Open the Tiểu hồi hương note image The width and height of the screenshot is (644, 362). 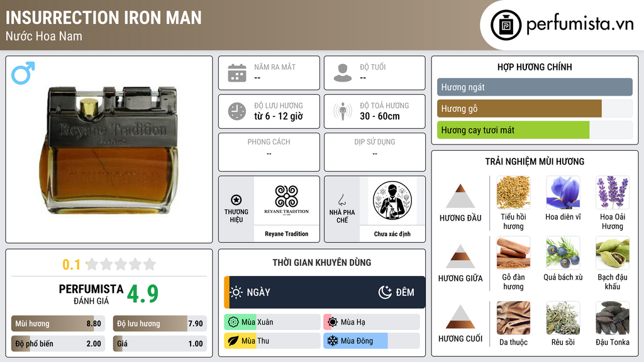(513, 192)
